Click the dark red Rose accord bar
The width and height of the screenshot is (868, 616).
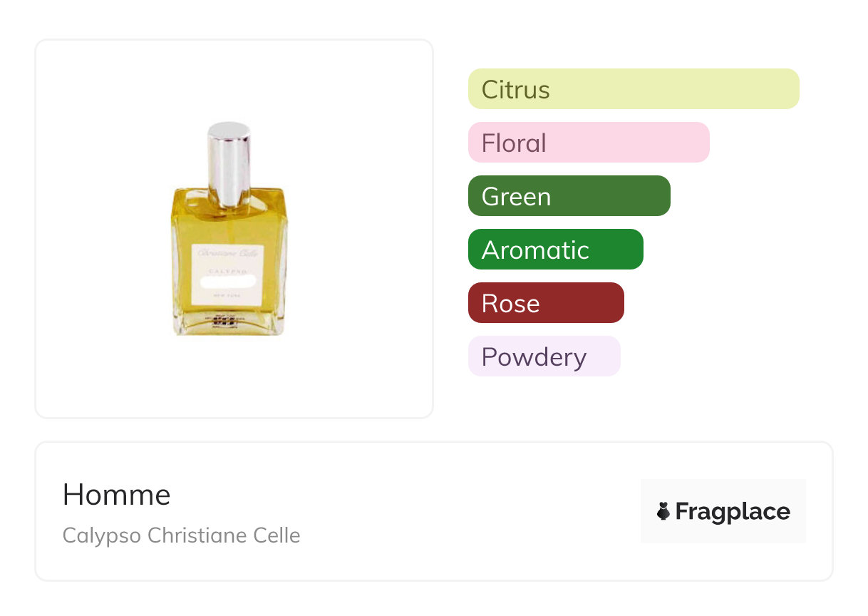[546, 303]
